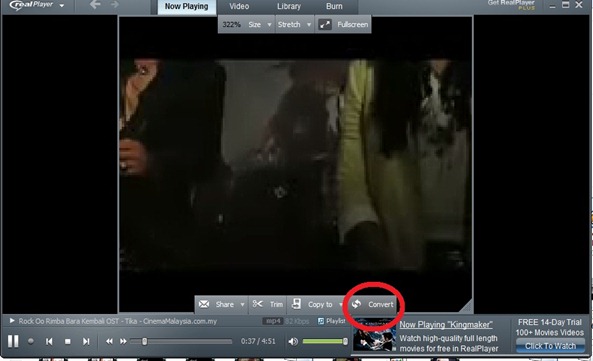Skip to next track
This screenshot has width=593, height=361.
point(86,341)
